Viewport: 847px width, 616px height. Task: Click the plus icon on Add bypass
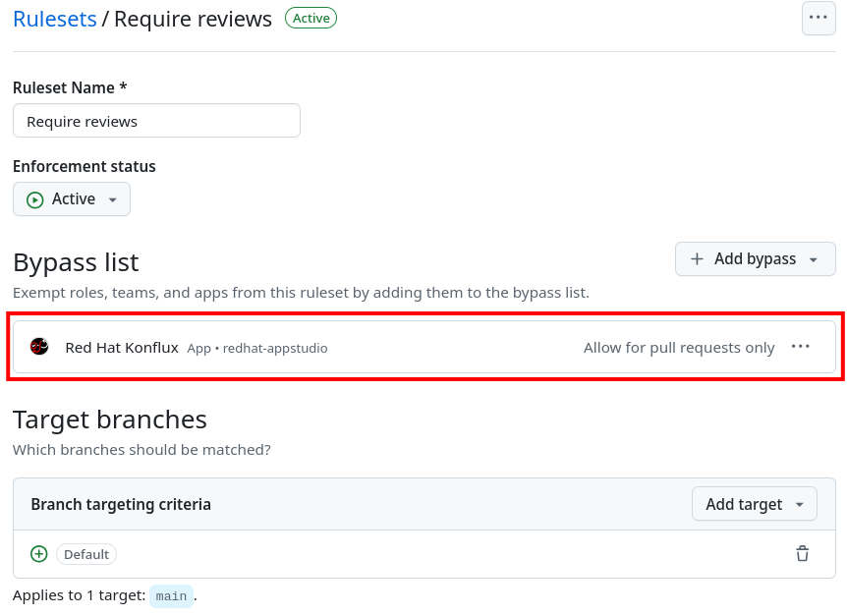coord(697,258)
